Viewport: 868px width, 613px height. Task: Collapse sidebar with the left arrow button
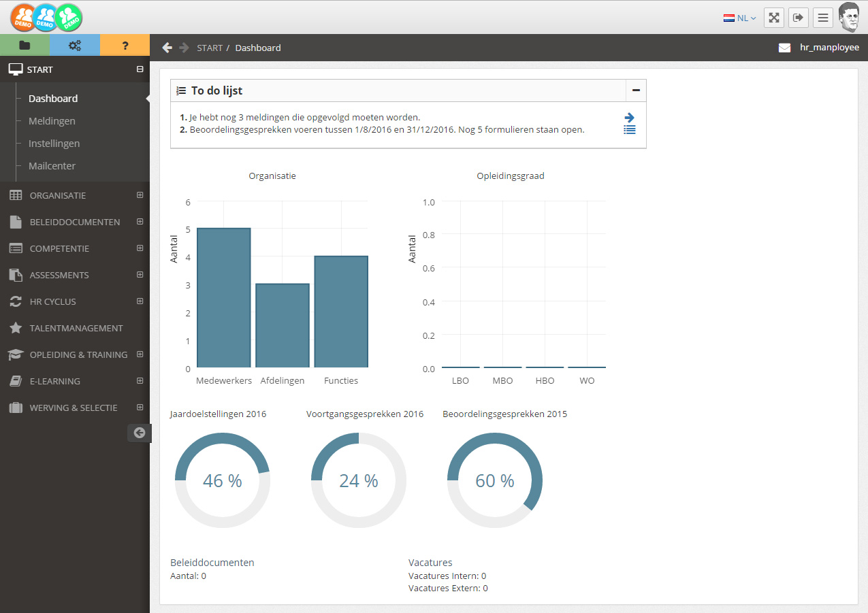click(x=139, y=433)
